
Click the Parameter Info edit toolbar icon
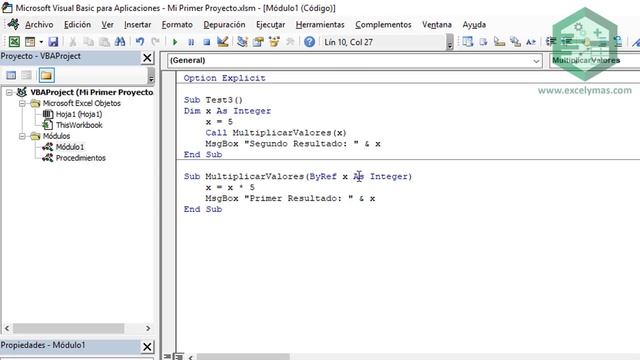(x=515, y=42)
